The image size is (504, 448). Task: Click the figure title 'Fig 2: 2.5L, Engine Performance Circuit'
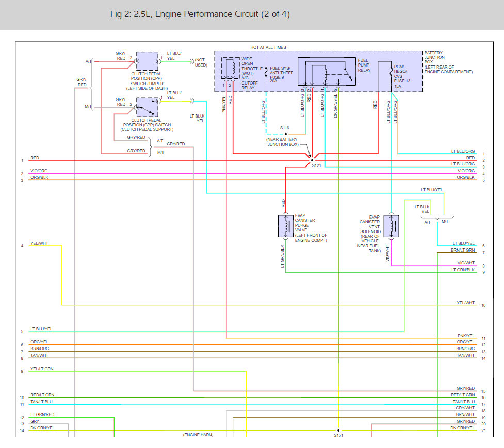tap(200, 14)
